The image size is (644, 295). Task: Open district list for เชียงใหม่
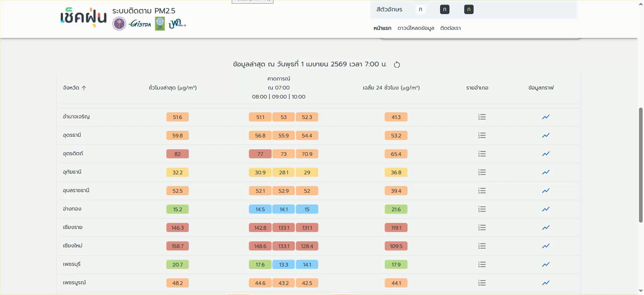482,246
